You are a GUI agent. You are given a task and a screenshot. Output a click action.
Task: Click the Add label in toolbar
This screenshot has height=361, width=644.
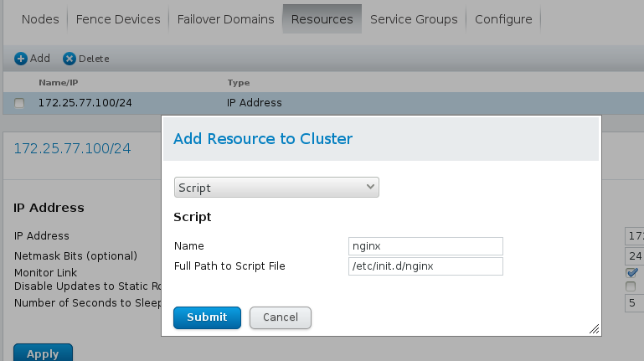click(40, 59)
